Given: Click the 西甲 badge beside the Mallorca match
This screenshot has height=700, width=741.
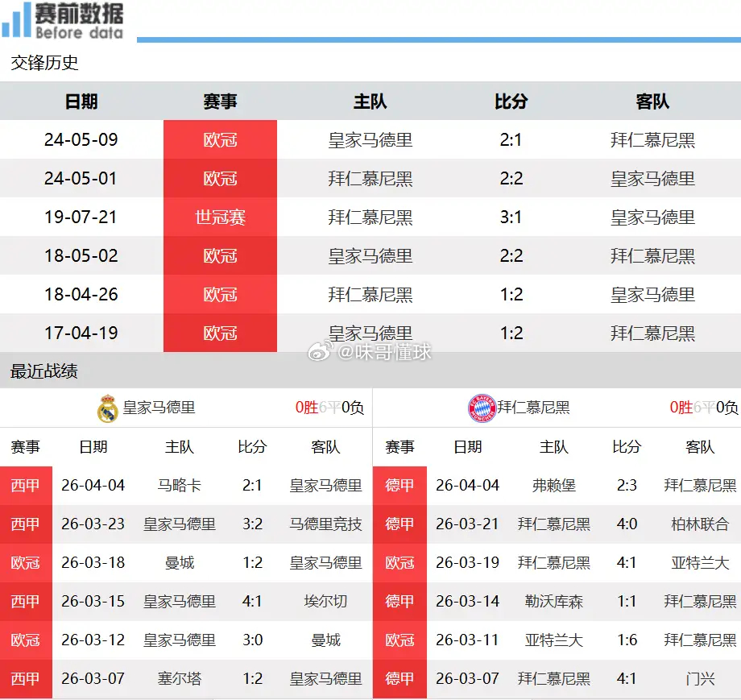Looking at the screenshot, I should [26, 485].
